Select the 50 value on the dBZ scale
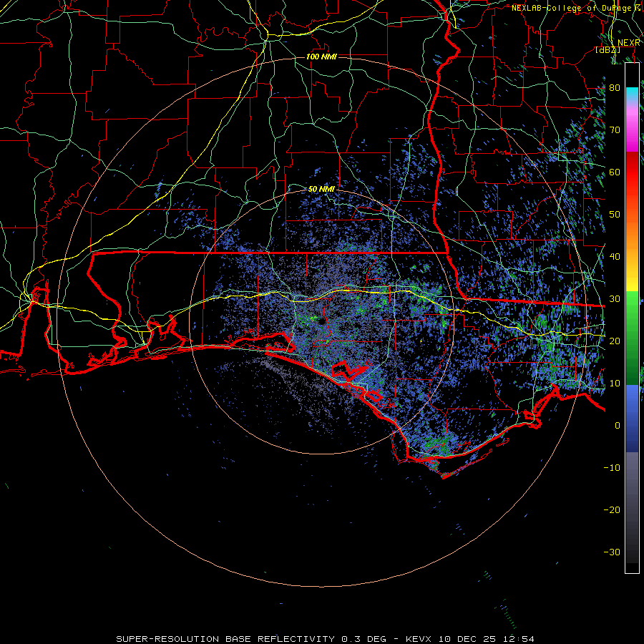The height and width of the screenshot is (644, 644). tap(615, 215)
